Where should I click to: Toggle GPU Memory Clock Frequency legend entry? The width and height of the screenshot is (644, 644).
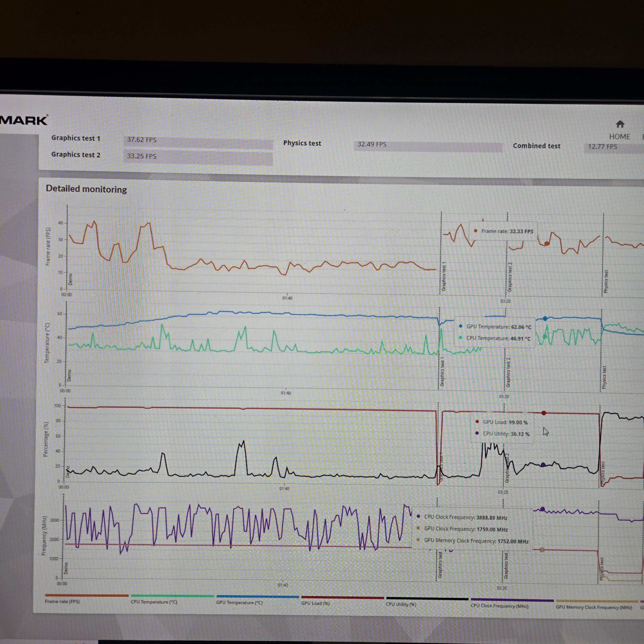tap(594, 607)
